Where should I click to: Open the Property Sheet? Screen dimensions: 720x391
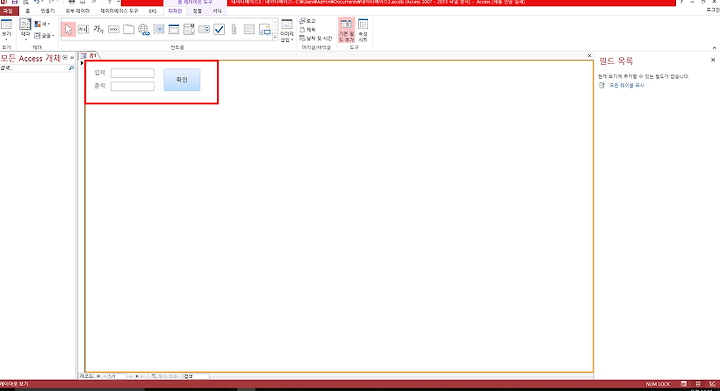[x=363, y=31]
